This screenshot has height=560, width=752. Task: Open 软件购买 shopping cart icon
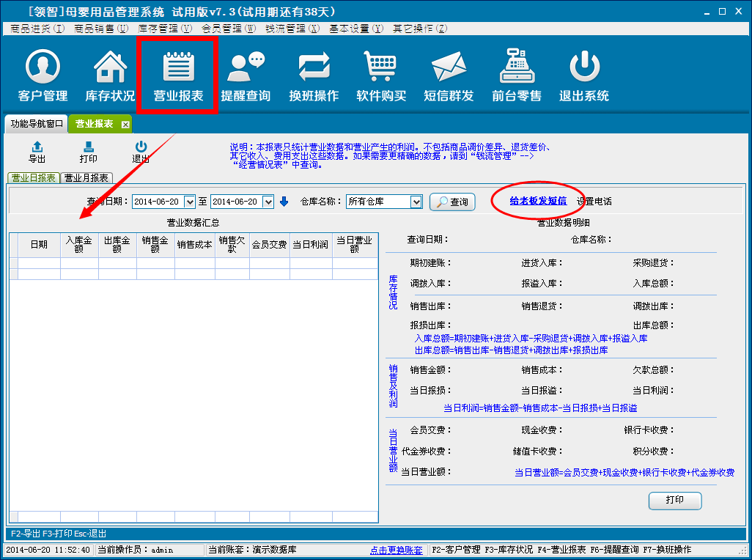381,68
